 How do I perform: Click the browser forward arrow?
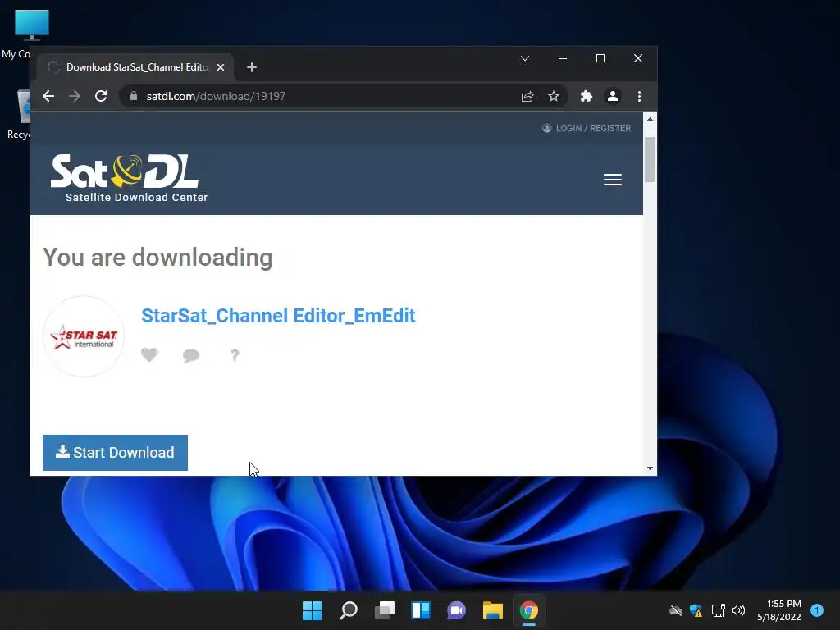(x=75, y=96)
